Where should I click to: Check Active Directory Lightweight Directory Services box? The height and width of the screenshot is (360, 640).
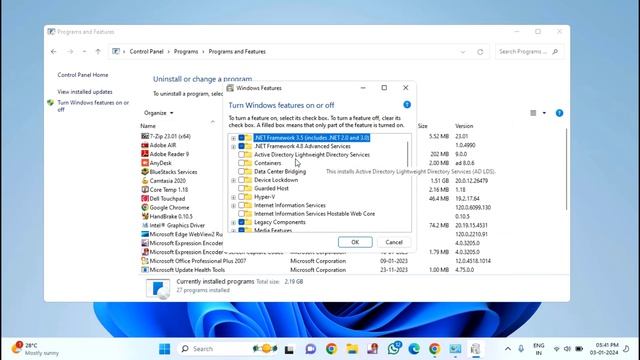click(241, 155)
